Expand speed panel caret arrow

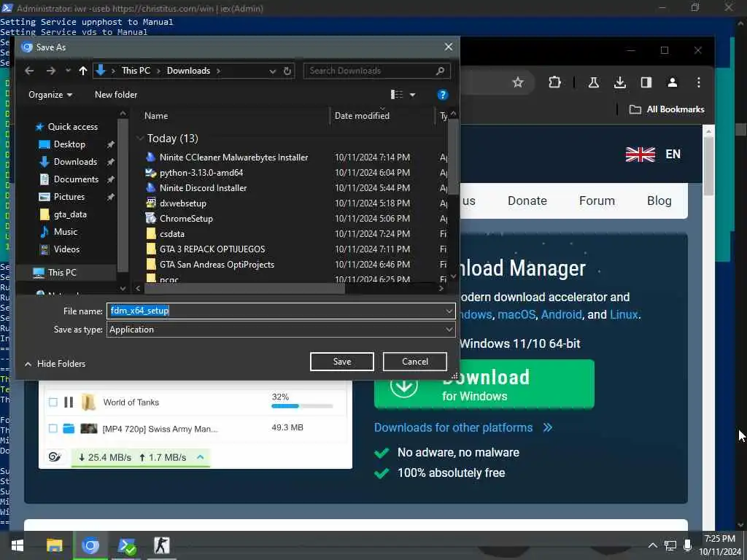coord(200,457)
